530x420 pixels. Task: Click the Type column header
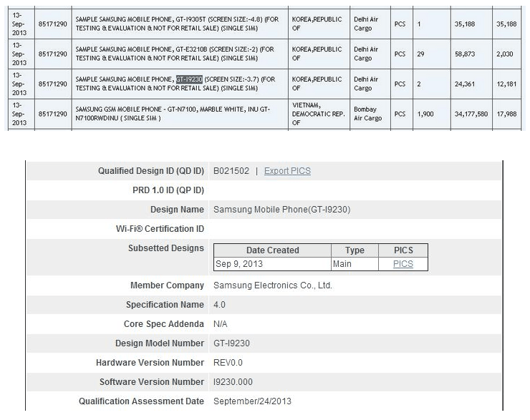[x=355, y=250]
